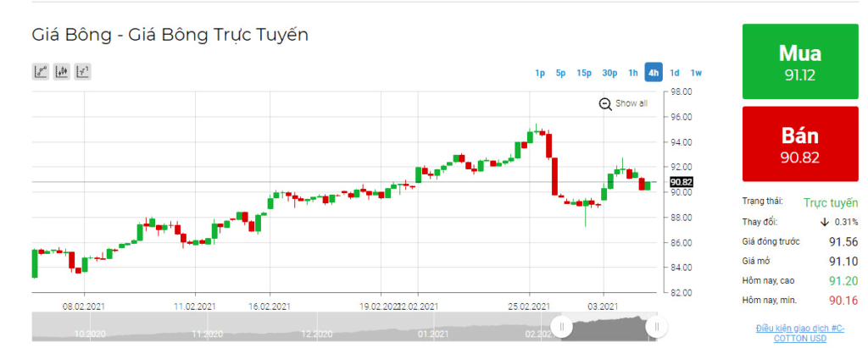Click the zoom-out magnifier icon
The image size is (868, 348).
[x=605, y=103]
